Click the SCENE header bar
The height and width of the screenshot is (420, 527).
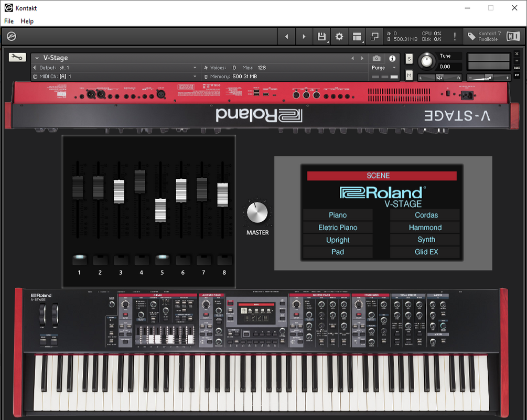(x=381, y=176)
